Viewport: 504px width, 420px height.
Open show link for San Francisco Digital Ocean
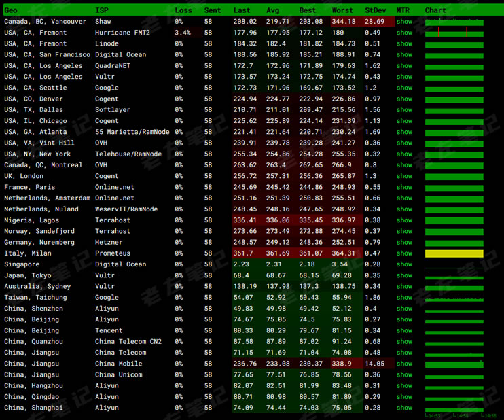[x=404, y=54]
